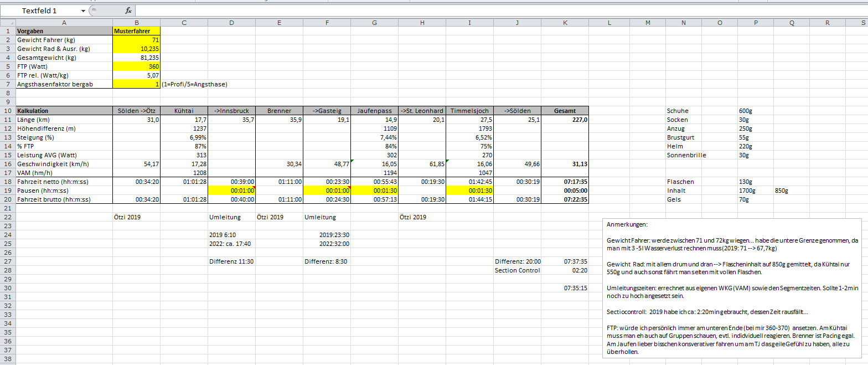This screenshot has width=868, height=365.
Task: Select the Differenz 11:30 cell
Action: [x=231, y=261]
